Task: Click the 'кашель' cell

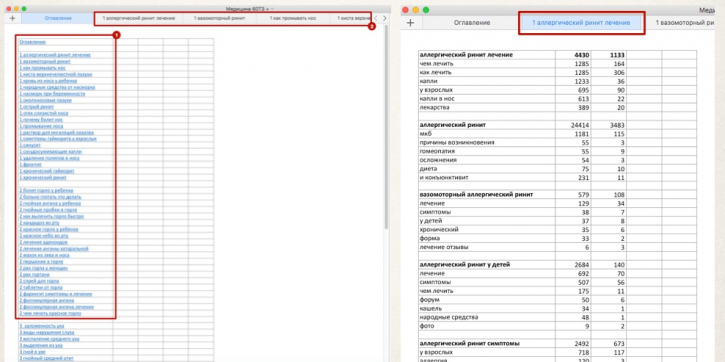Action: point(486,308)
